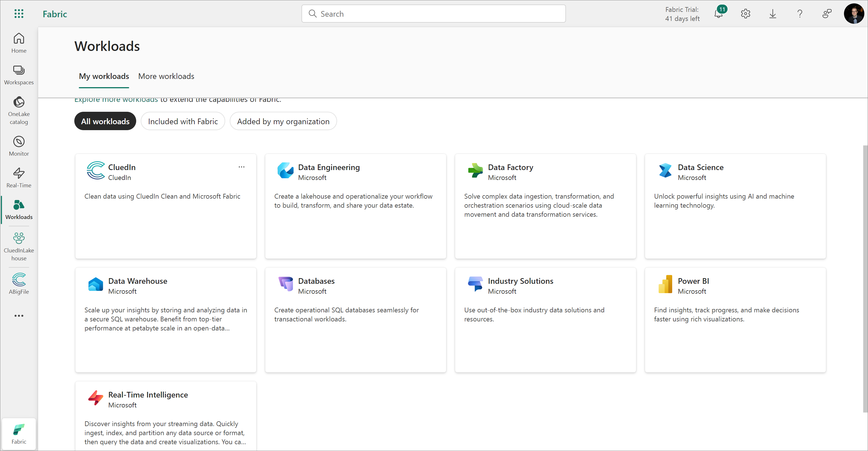The height and width of the screenshot is (451, 868).
Task: Open the Monitor sidebar icon
Action: click(19, 146)
